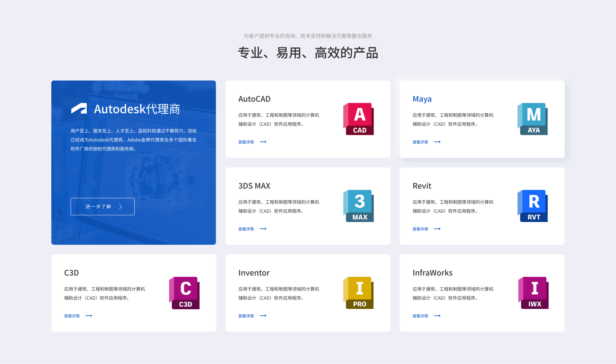Image resolution: width=616 pixels, height=364 pixels.
Task: Click the C3D product icon
Action: (184, 293)
